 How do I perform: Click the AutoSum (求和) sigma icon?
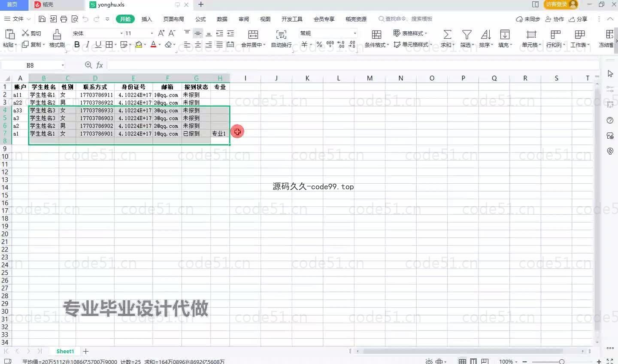(x=447, y=34)
